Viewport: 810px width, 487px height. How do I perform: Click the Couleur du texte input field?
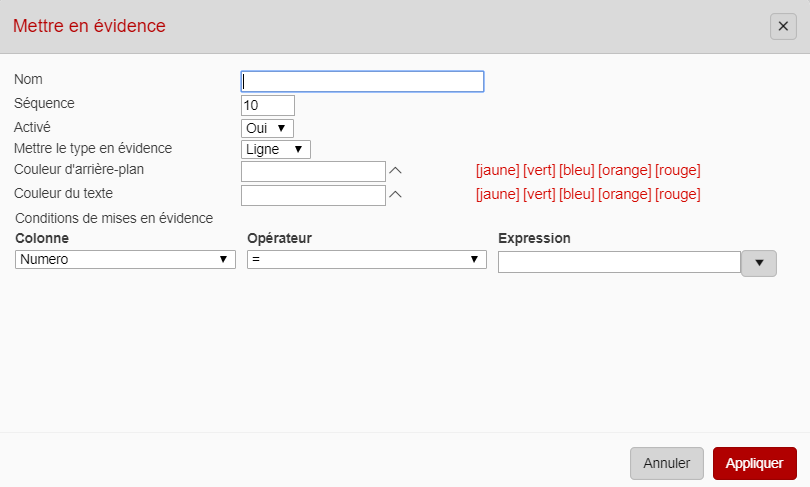pyautogui.click(x=313, y=195)
